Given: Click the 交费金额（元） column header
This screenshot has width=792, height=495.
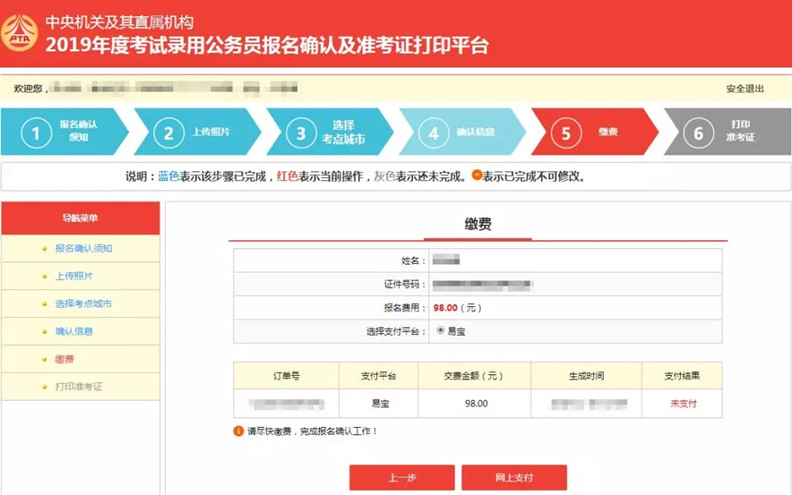Looking at the screenshot, I should (474, 376).
